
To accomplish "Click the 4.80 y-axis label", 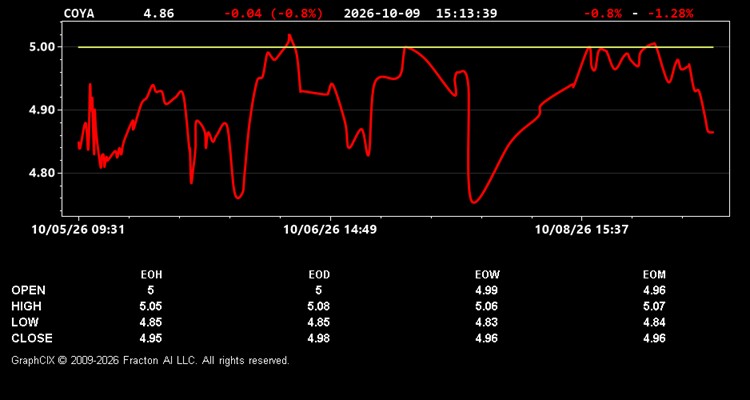I will tap(43, 173).
